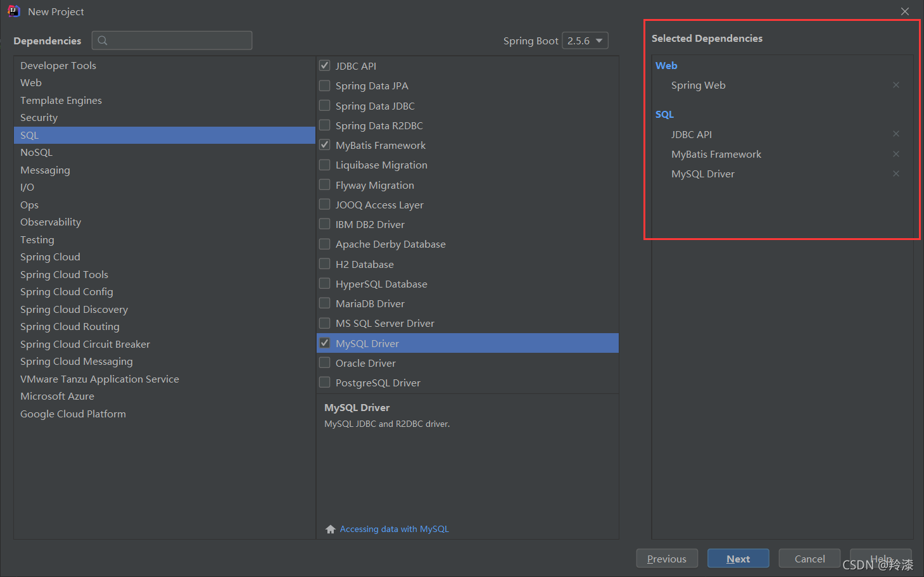Check HyperSQL Database option

point(325,283)
